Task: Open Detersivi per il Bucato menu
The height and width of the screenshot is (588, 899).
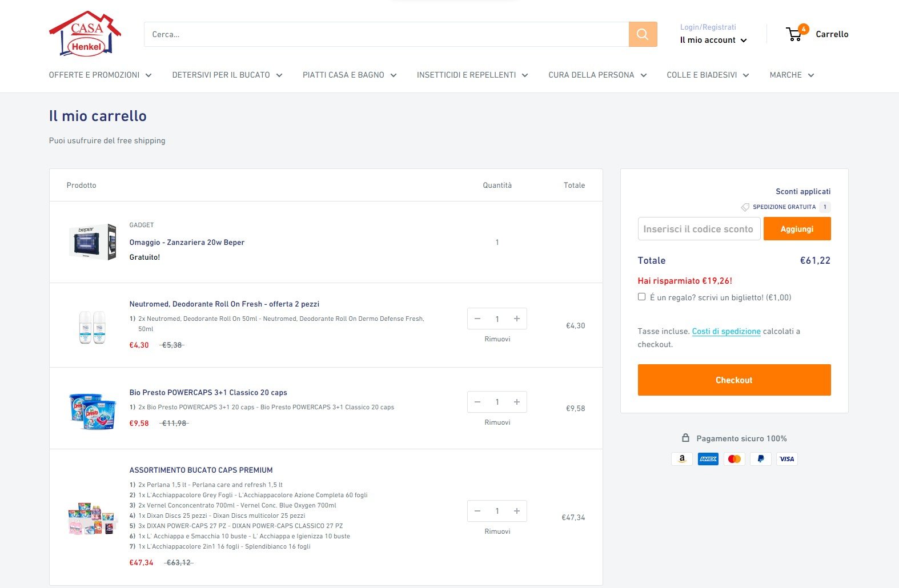Action: (x=227, y=75)
